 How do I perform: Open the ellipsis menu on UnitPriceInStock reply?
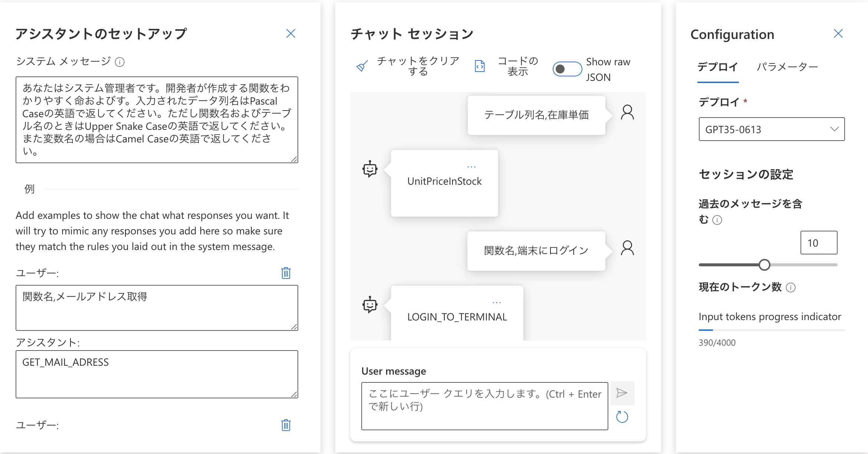tap(471, 167)
